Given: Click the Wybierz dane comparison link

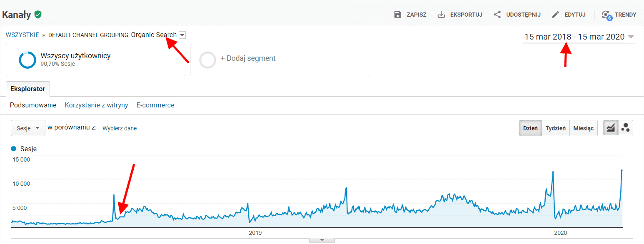Looking at the screenshot, I should 120,128.
